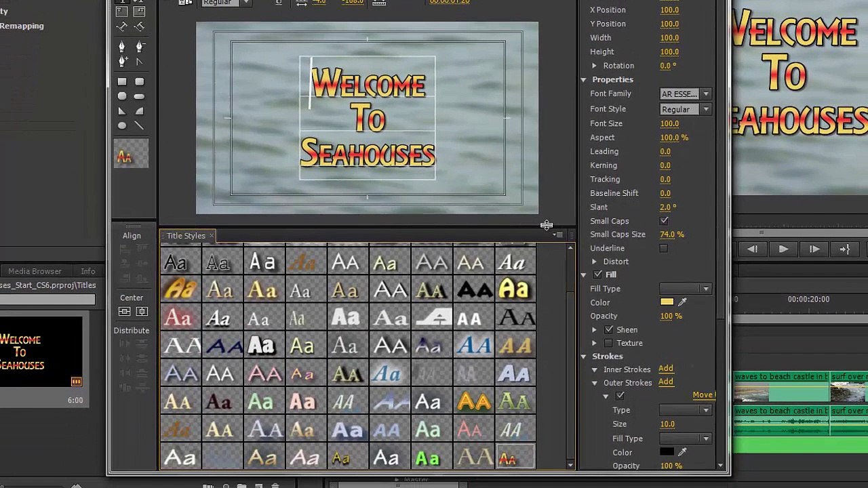Expand the Texture options
Viewport: 868px width, 488px height.
595,344
